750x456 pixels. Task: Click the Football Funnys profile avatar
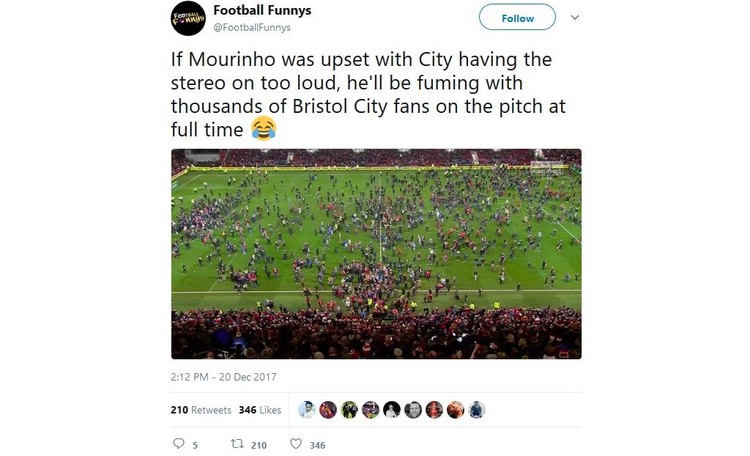(188, 18)
